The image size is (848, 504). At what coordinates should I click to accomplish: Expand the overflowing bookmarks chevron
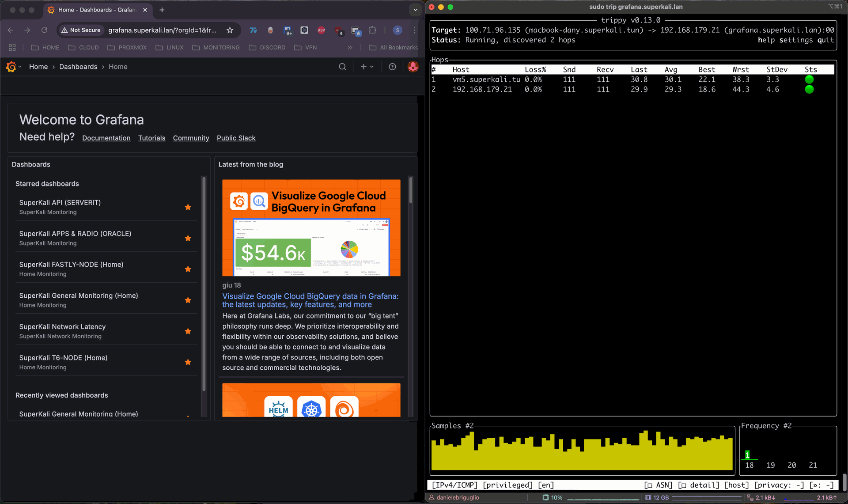pyautogui.click(x=349, y=47)
